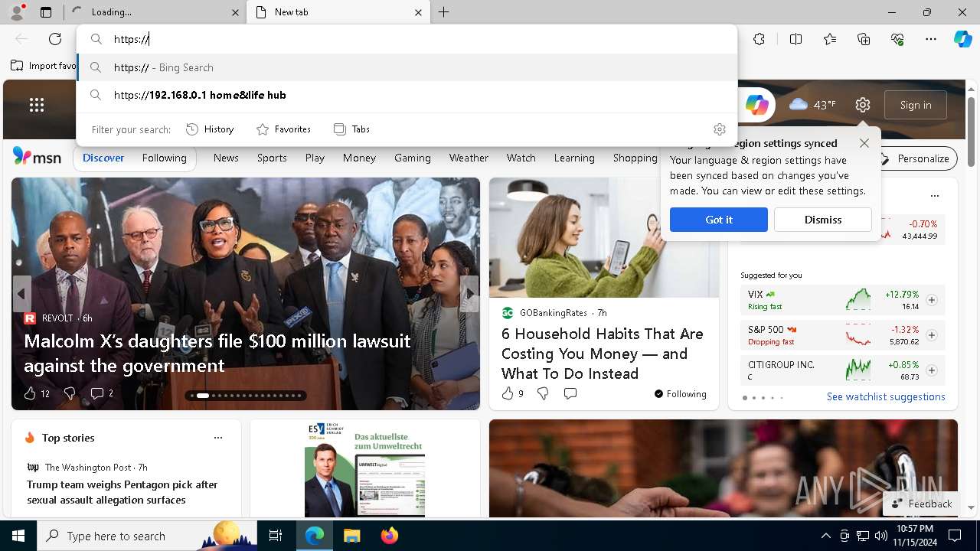Toggle split screen view icon
980x551 pixels.
tap(795, 39)
